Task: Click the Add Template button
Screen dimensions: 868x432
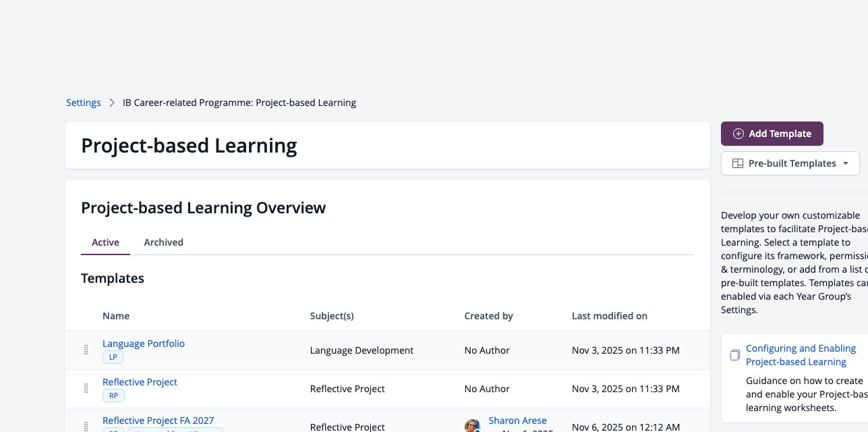Action: pyautogui.click(x=772, y=134)
